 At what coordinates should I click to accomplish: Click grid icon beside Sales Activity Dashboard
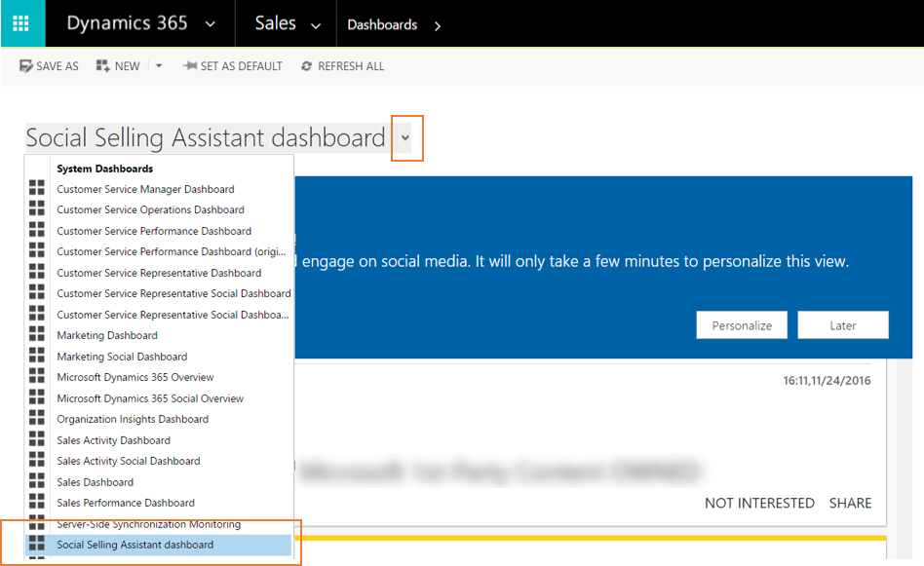(36, 438)
